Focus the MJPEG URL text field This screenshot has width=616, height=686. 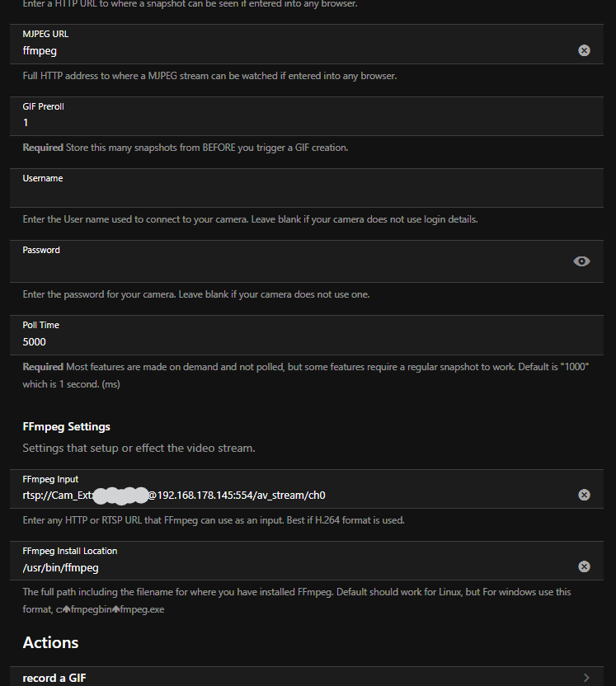pos(289,50)
